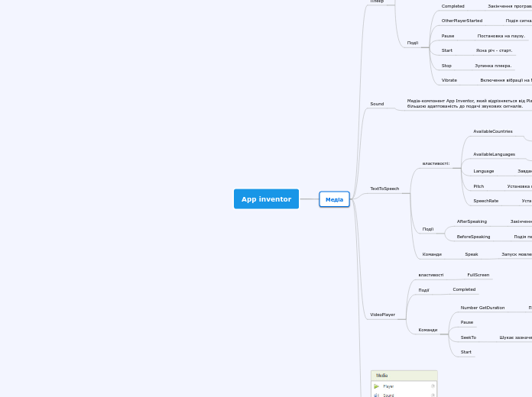The width and height of the screenshot is (532, 397).
Task: Select the Language property node
Action: (484, 171)
